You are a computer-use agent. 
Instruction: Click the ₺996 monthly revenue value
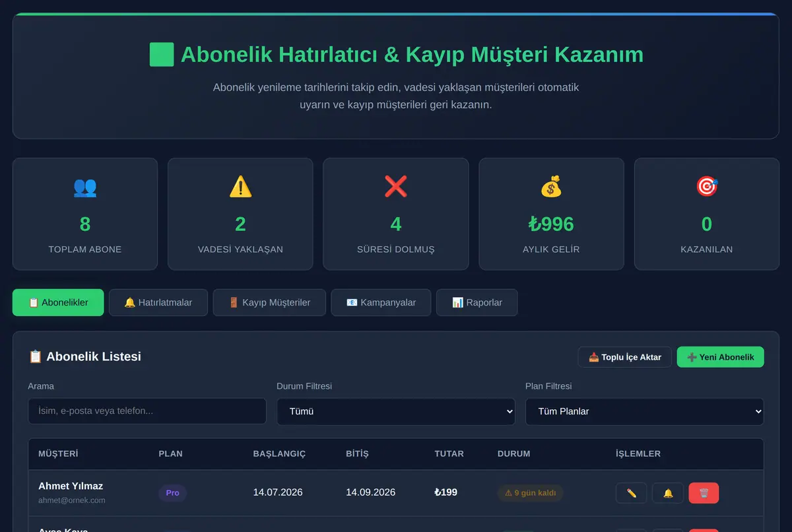tap(551, 224)
